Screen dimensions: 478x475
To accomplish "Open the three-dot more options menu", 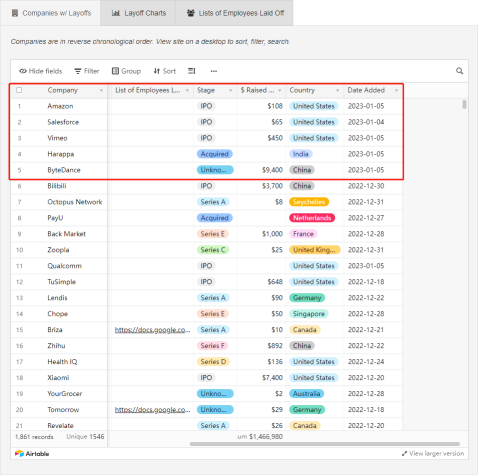I will pos(214,71).
